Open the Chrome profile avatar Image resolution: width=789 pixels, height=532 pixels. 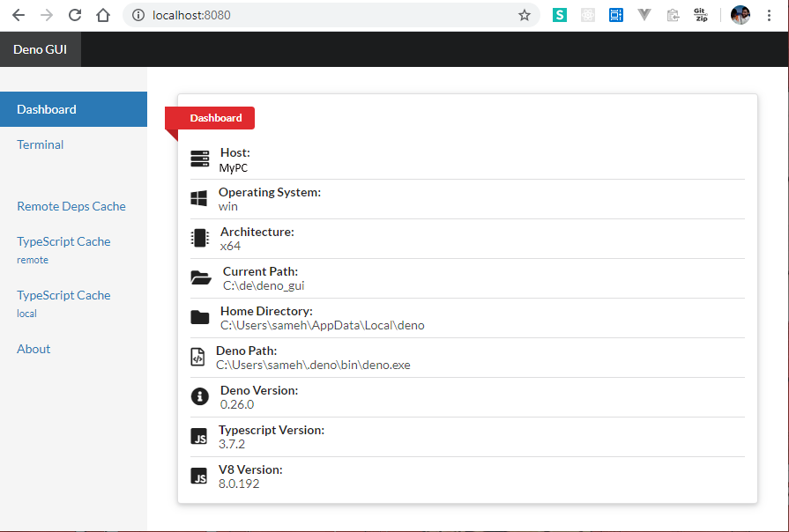pos(741,15)
